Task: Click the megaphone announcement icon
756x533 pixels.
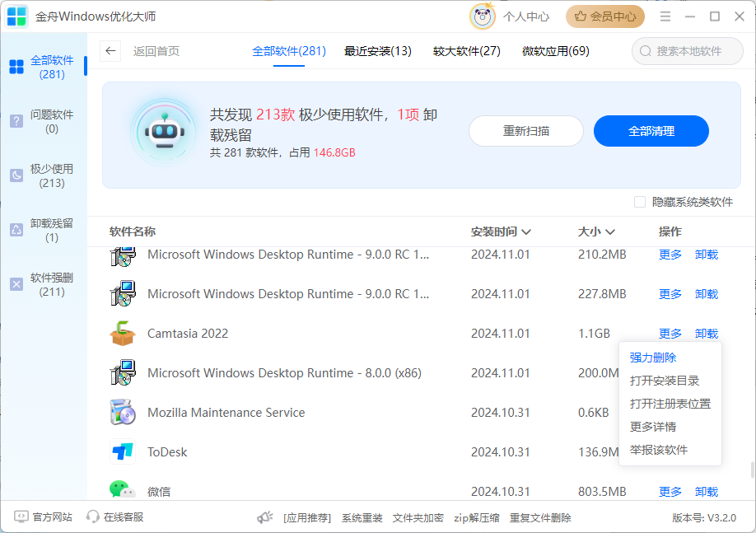Action: (264, 517)
